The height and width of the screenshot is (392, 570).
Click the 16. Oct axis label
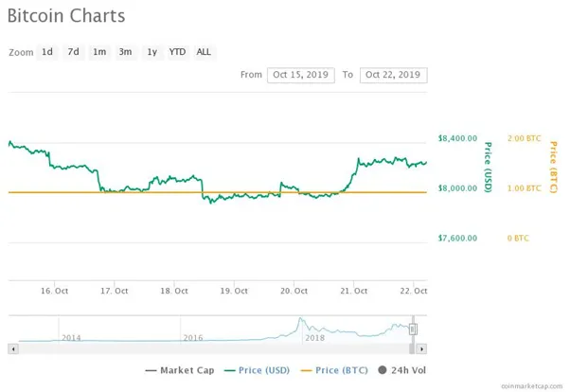pyautogui.click(x=55, y=291)
